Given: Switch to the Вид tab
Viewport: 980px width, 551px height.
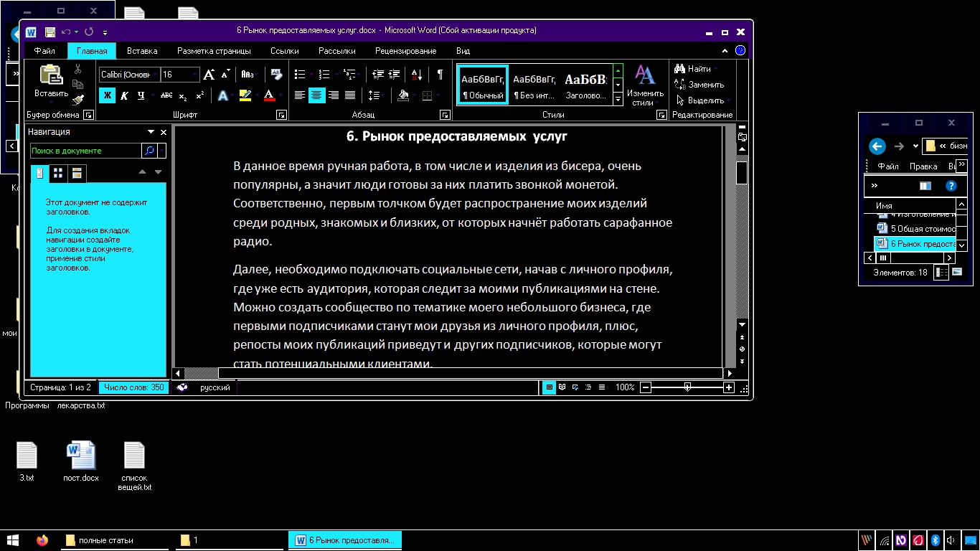Looking at the screenshot, I should (463, 51).
